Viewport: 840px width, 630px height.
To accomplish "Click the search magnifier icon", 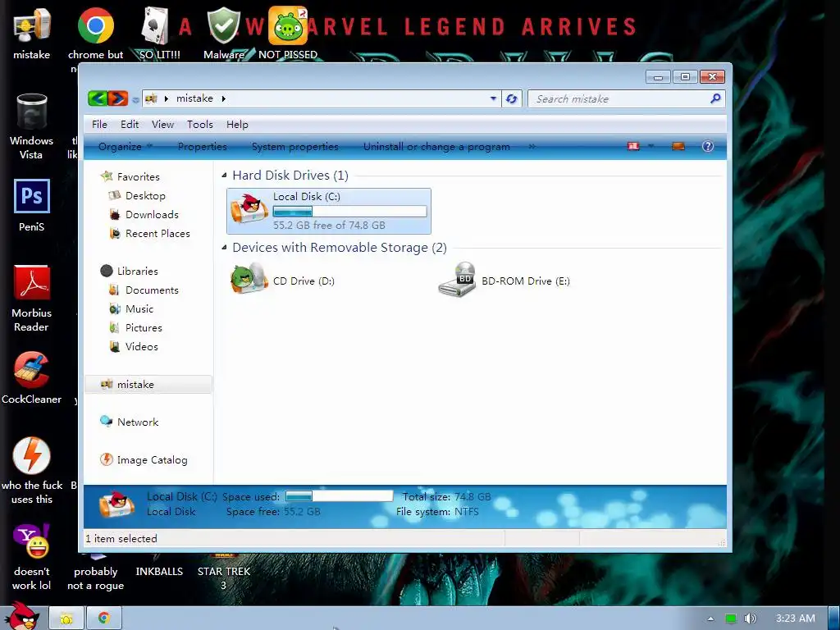I will 715,98.
